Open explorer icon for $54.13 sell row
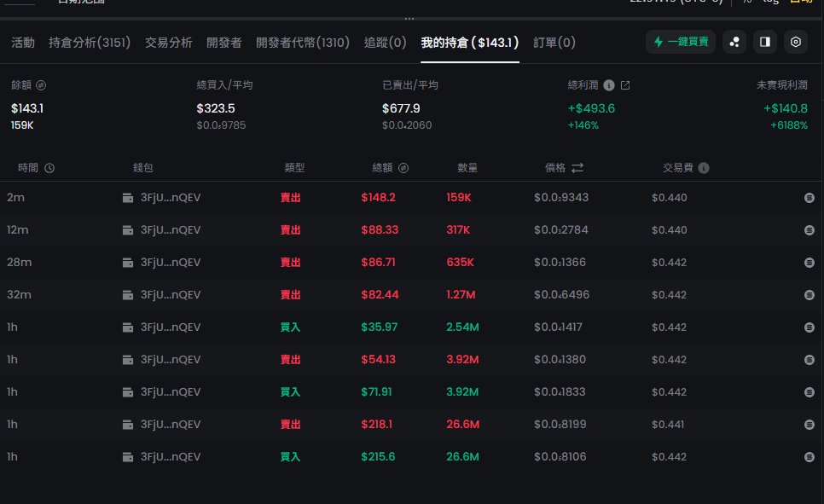The height and width of the screenshot is (504, 824). [x=809, y=360]
